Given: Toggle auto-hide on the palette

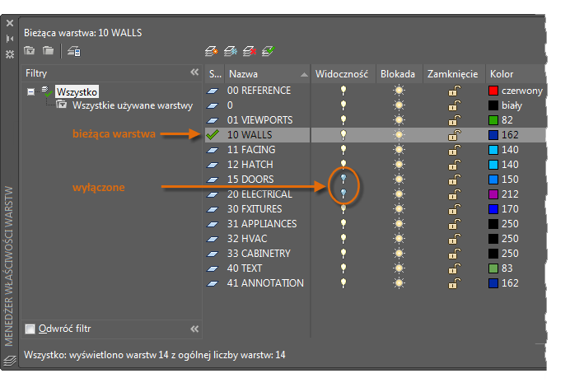Looking at the screenshot, I should 10,39.
